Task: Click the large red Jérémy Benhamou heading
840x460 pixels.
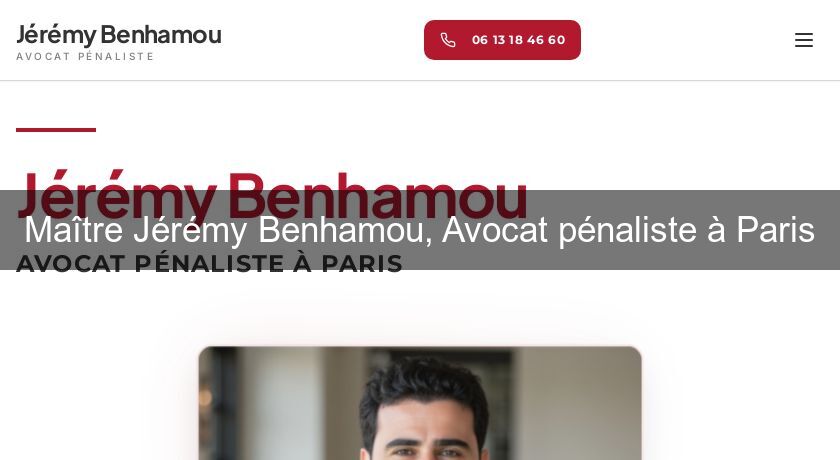Action: 272,197
